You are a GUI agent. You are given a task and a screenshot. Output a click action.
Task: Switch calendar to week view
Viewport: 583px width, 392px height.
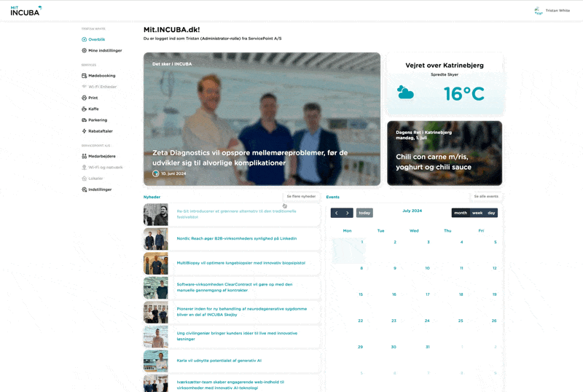477,213
